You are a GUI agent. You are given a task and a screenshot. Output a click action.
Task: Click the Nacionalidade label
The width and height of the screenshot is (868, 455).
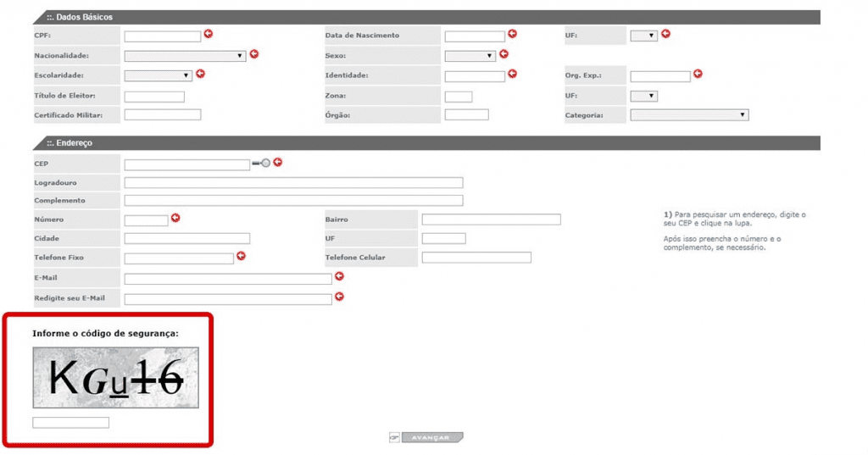(61, 55)
